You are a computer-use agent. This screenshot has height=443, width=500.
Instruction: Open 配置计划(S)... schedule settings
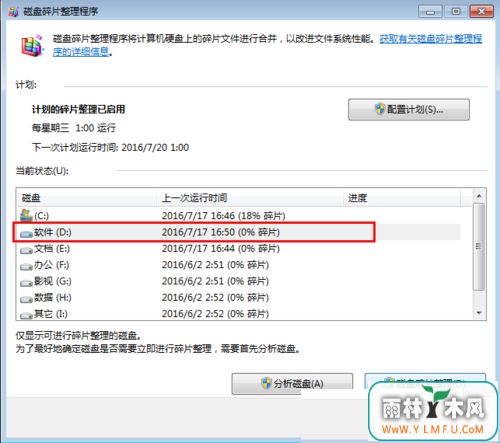[409, 109]
